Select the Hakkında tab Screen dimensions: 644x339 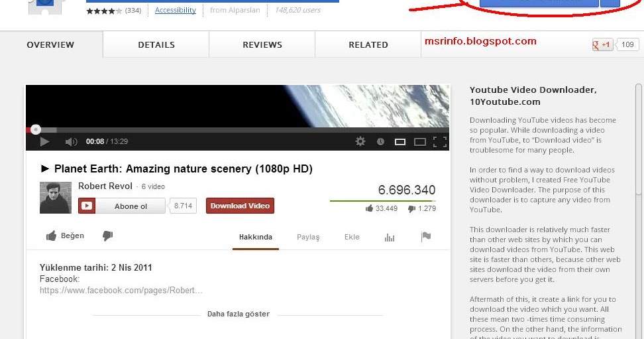(x=256, y=237)
